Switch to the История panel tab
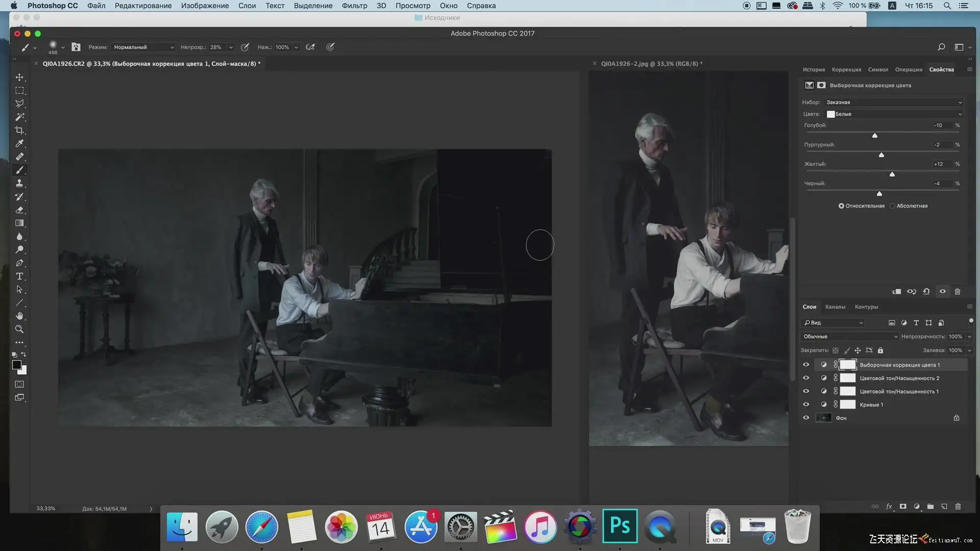Screen dimensions: 980x551 click(x=814, y=69)
